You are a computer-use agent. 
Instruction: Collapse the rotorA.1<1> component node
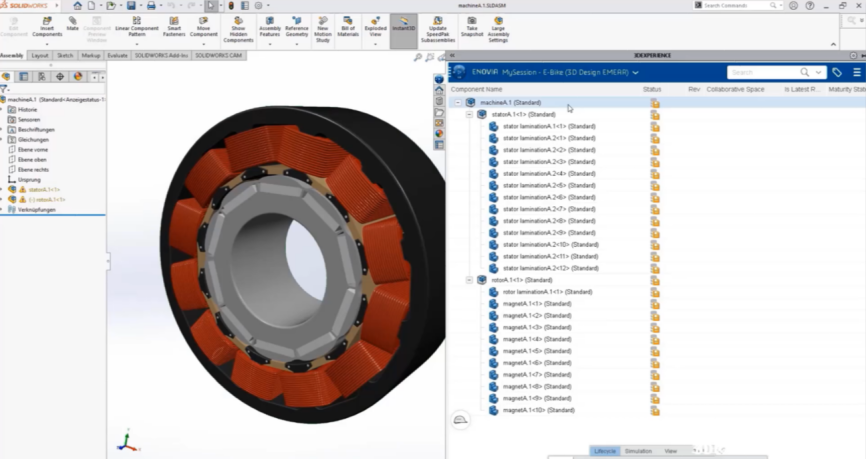click(470, 280)
